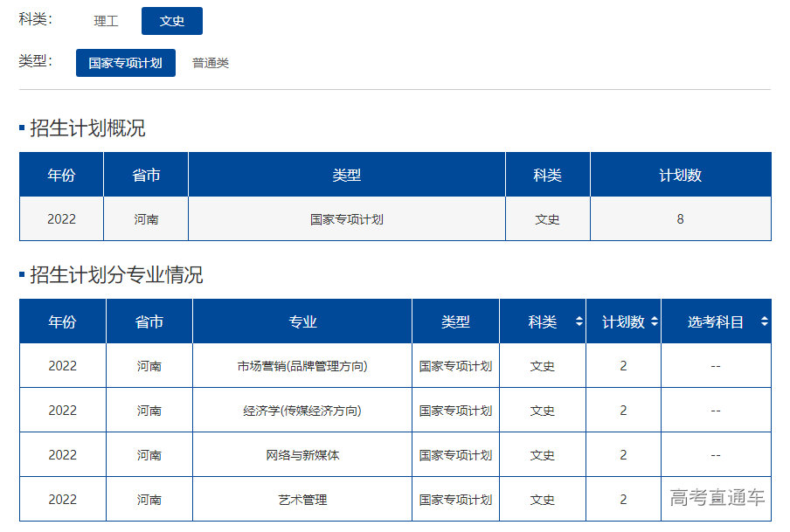The width and height of the screenshot is (790, 532).
Task: Click the 市场营销(品牌管理方向) program row
Action: 301,365
